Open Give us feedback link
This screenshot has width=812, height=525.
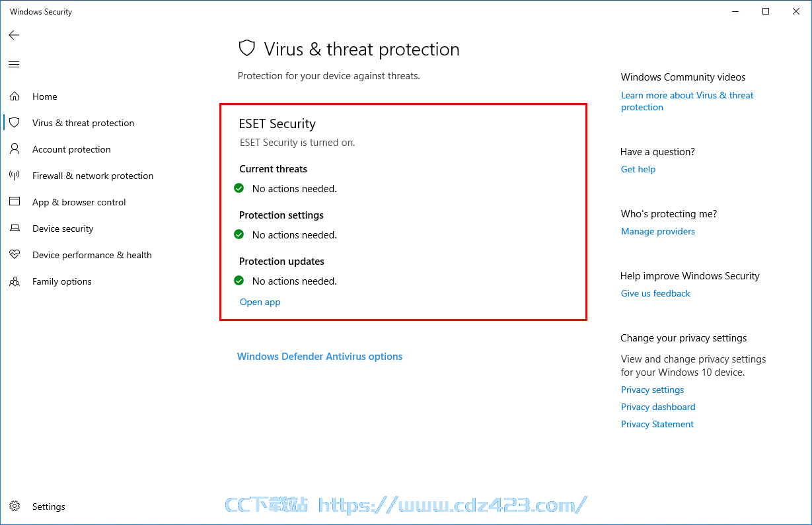[655, 293]
